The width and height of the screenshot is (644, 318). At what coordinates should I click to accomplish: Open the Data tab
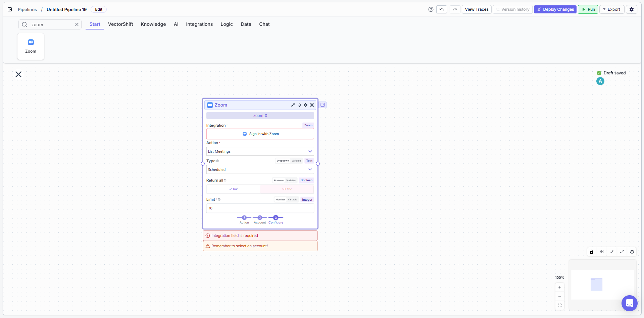tap(246, 24)
